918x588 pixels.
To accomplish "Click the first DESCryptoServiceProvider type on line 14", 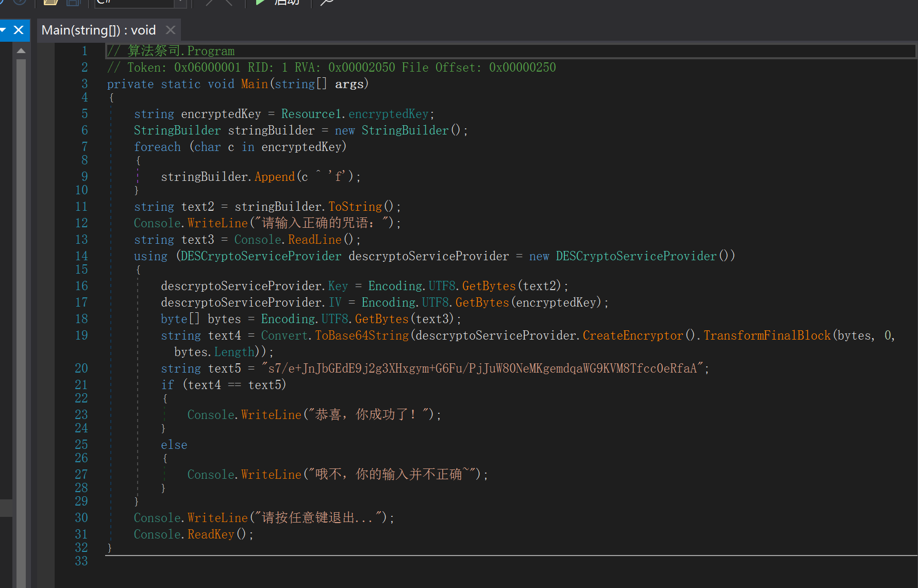I will [x=261, y=256].
